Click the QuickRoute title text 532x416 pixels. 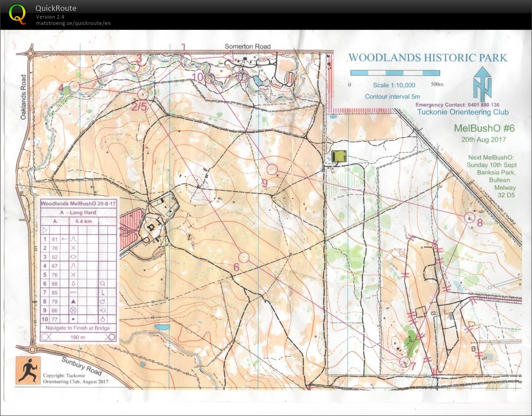tap(56, 8)
